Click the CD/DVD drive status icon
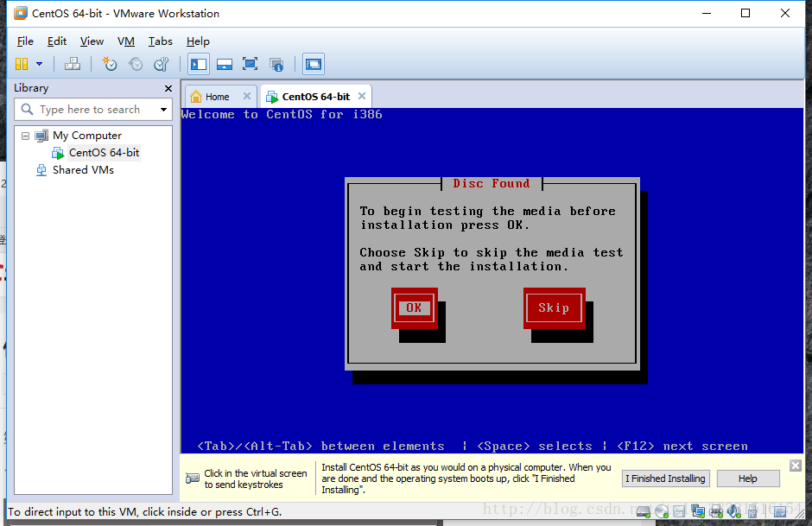This screenshot has width=812, height=526. [x=662, y=511]
